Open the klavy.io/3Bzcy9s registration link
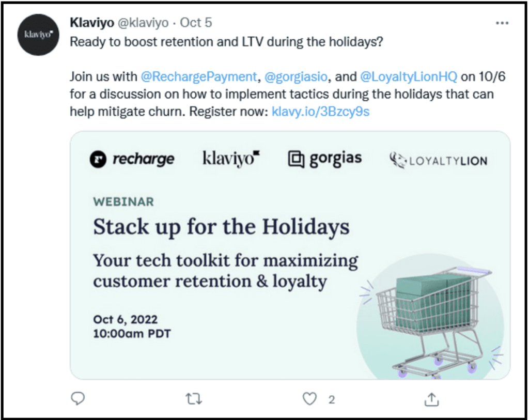Screen dimensions: 529x420 coord(320,111)
